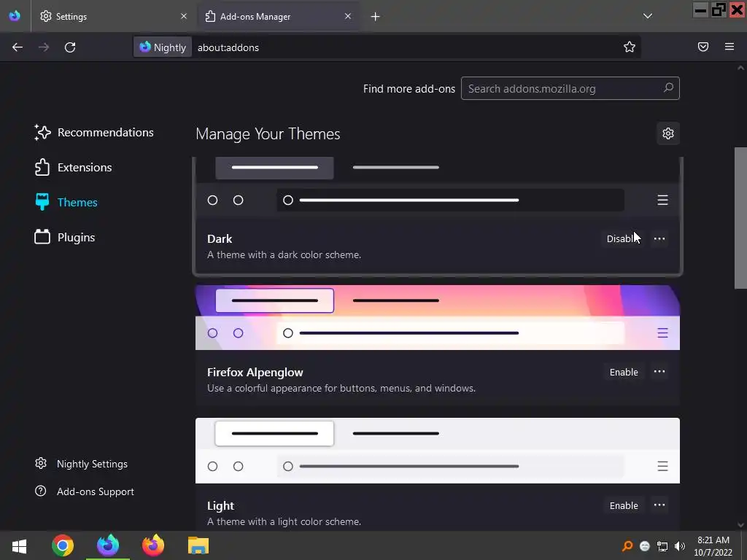The image size is (747, 560).
Task: Open the clock showing 8:21 AM
Action: (x=713, y=546)
